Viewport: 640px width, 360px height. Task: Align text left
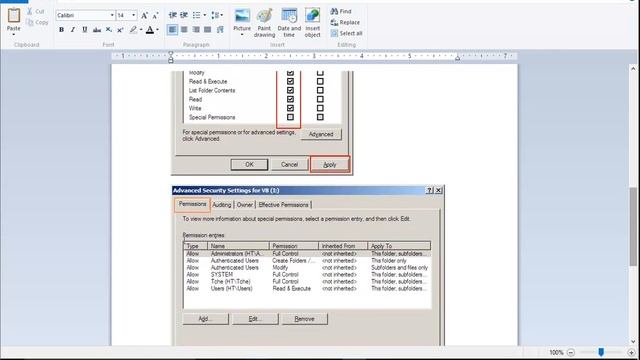click(172, 29)
